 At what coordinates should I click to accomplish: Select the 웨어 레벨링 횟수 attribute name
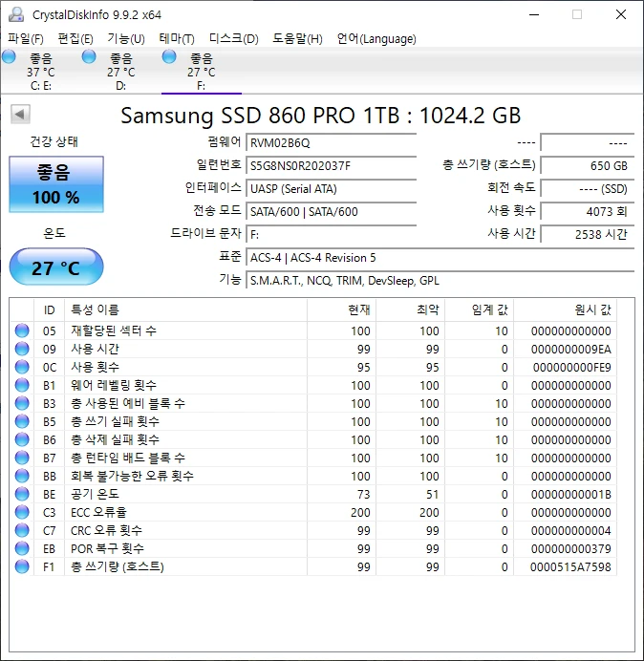[x=114, y=385]
